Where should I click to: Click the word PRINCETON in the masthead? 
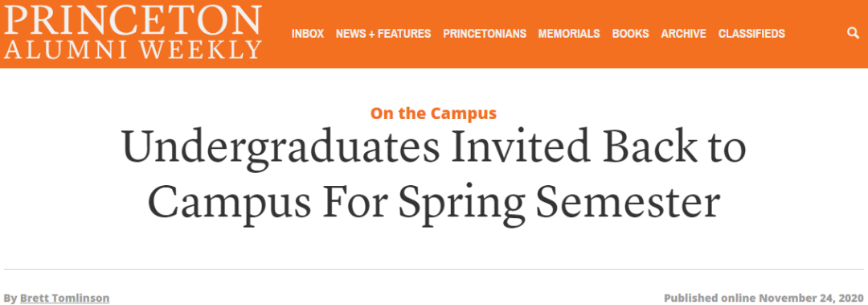coord(133,20)
